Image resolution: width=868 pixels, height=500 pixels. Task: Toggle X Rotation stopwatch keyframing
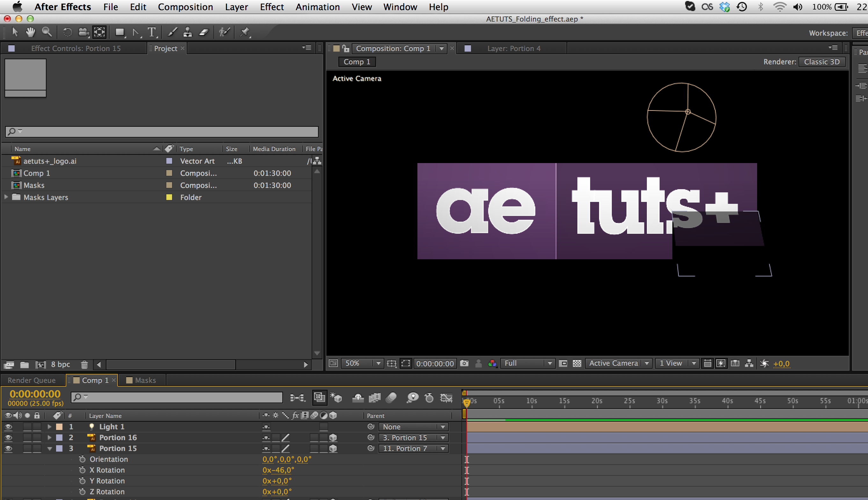(82, 470)
